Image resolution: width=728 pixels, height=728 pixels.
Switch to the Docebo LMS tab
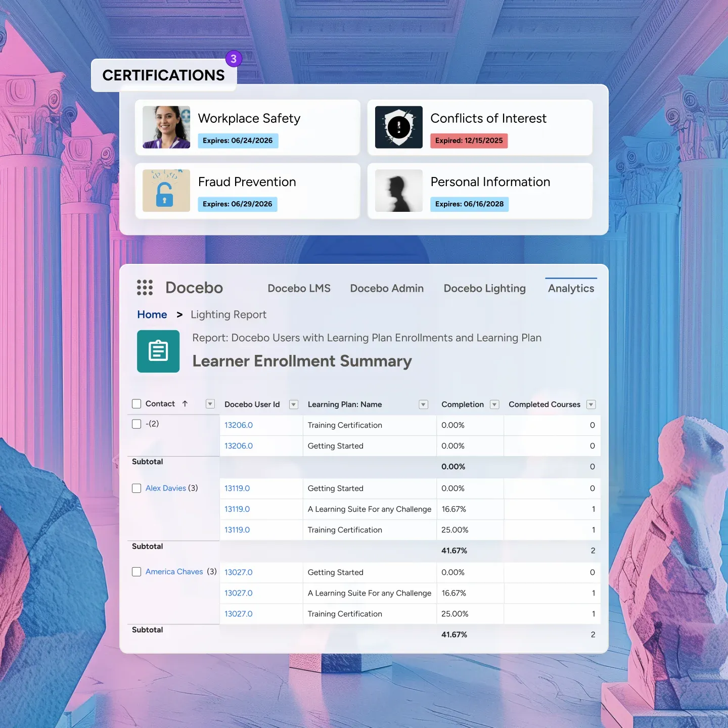coord(299,288)
